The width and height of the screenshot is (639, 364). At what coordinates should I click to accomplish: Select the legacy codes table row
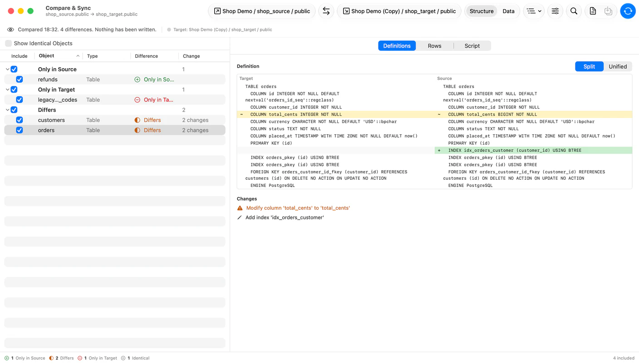(115, 100)
